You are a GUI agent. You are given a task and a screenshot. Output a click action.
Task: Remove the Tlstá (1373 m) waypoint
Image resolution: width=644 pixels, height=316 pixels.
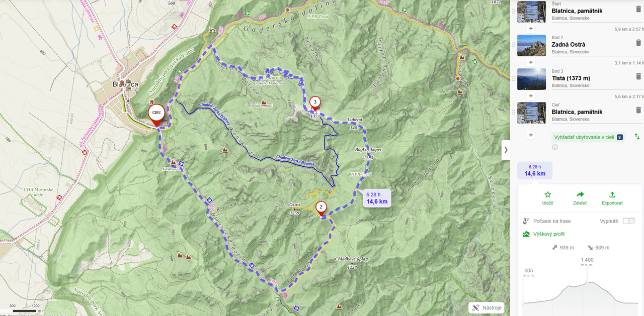pyautogui.click(x=638, y=76)
